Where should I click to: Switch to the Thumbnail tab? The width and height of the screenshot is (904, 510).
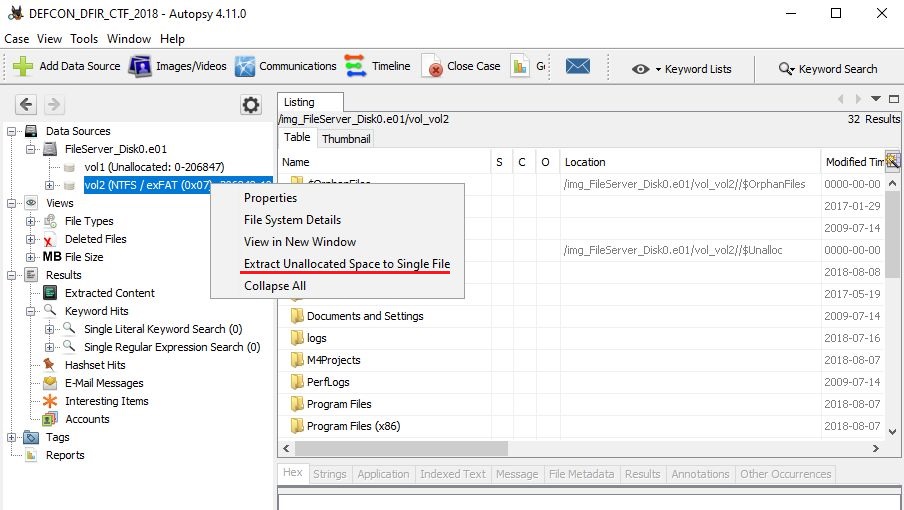coord(346,139)
